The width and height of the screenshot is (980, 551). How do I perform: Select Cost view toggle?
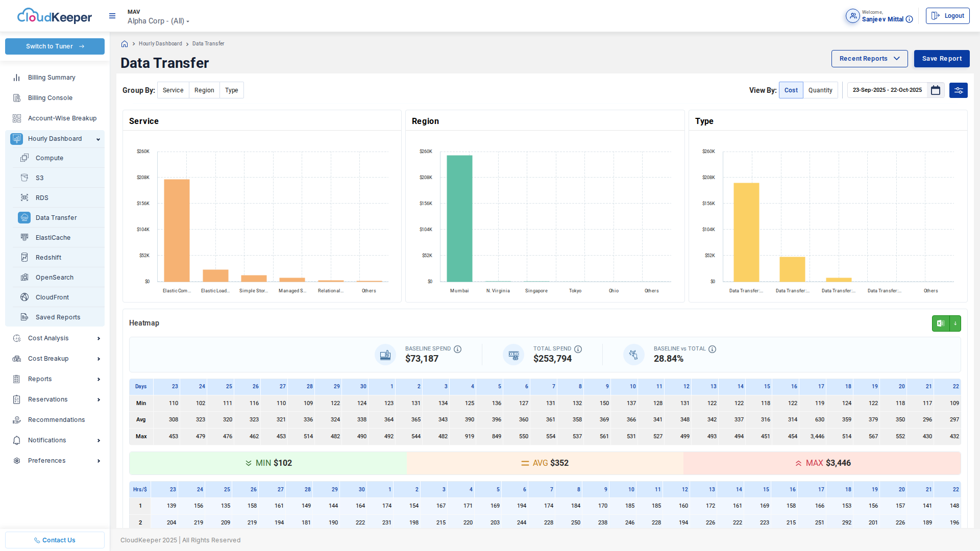coord(791,90)
